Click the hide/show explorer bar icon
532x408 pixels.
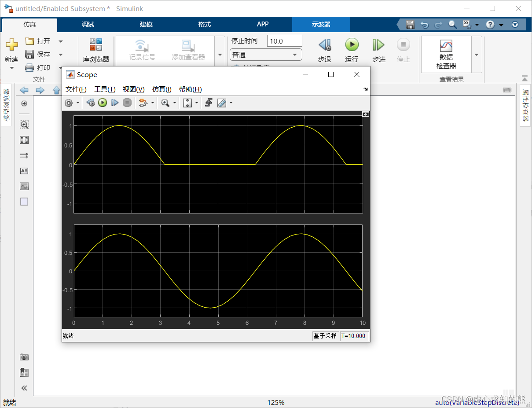pyautogui.click(x=24, y=103)
